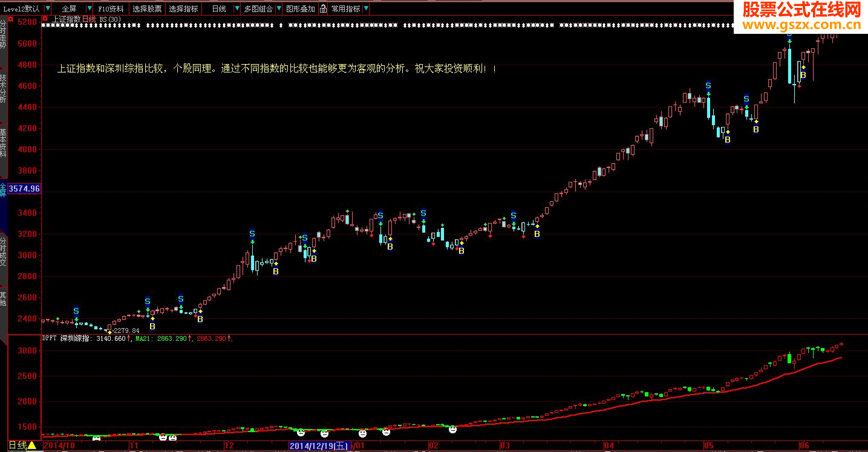
Task: Click the S sell marker near 4600
Action: tap(708, 85)
